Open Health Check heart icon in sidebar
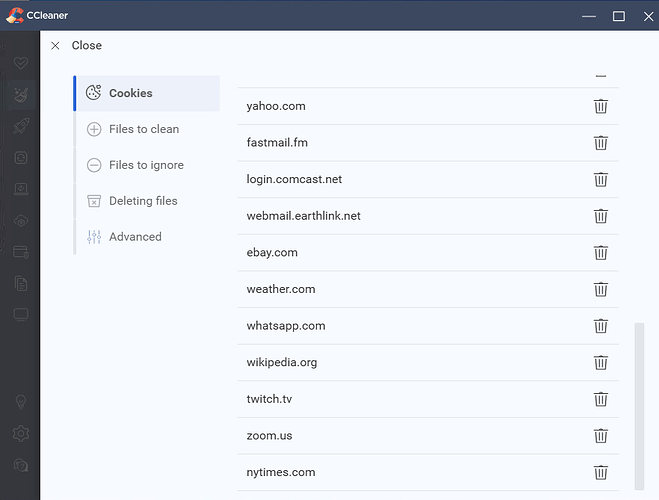659x500 pixels. tap(20, 63)
